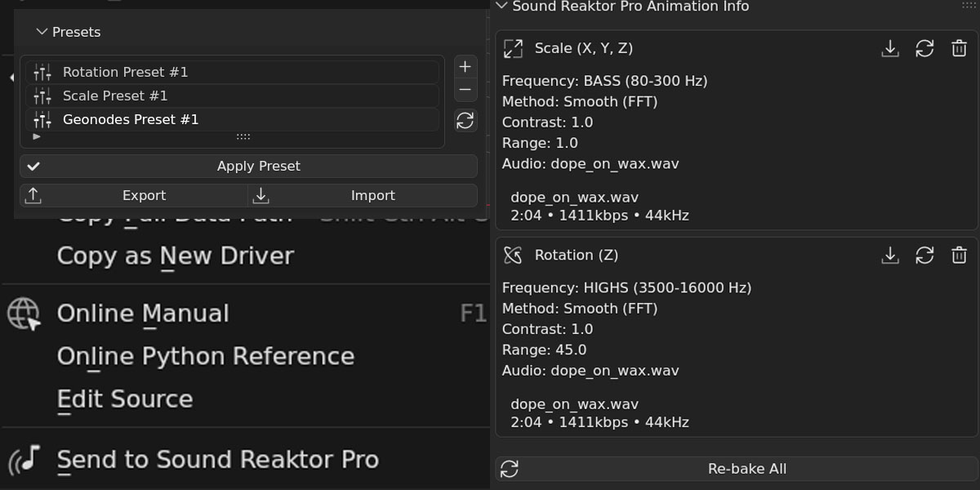Click 'Method: Smooth (FFT)' under Rotation
This screenshot has width=980, height=490.
pos(580,308)
